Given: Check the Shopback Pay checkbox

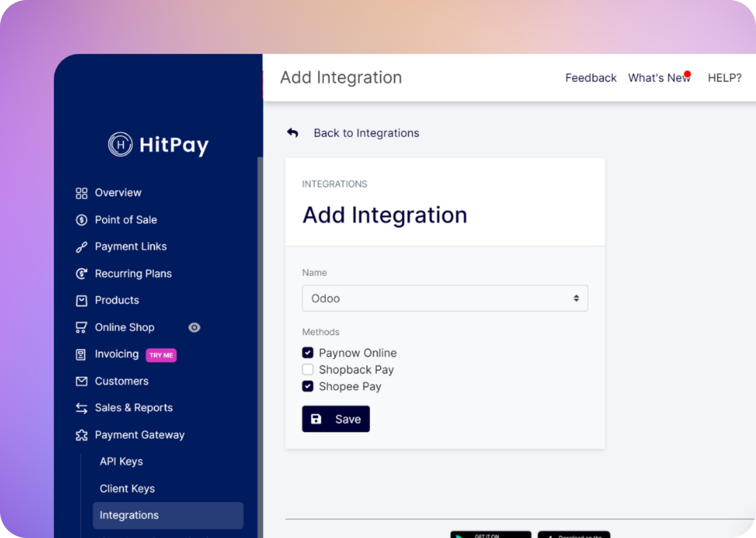Looking at the screenshot, I should point(308,369).
